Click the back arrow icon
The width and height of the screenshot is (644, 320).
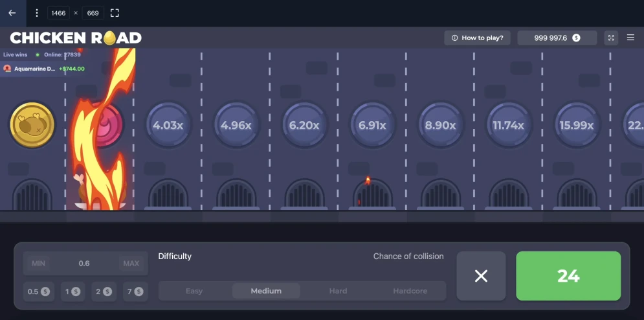pyautogui.click(x=12, y=13)
